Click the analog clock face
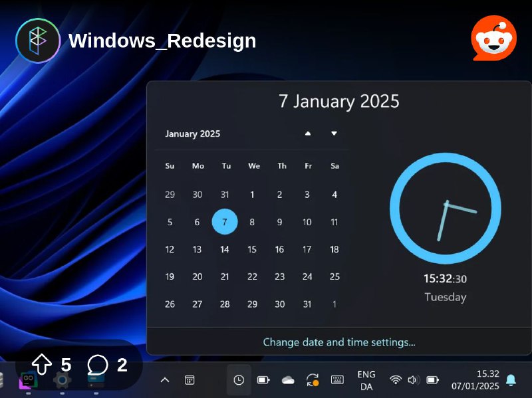This screenshot has height=398, width=532. pyautogui.click(x=445, y=208)
